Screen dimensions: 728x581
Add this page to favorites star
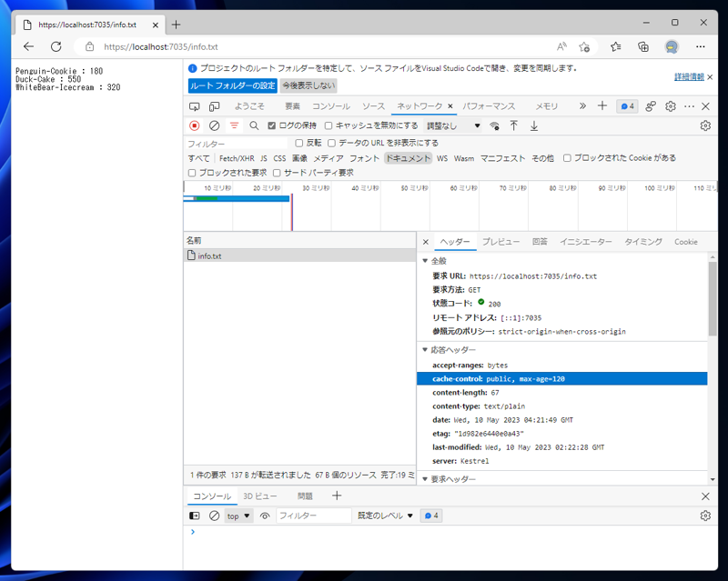[584, 46]
